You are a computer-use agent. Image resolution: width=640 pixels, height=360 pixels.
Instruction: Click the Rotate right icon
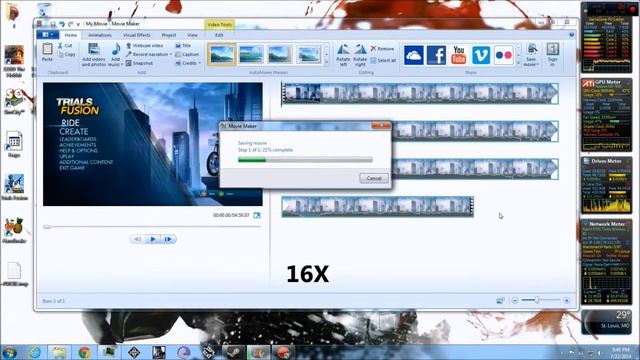(x=360, y=49)
